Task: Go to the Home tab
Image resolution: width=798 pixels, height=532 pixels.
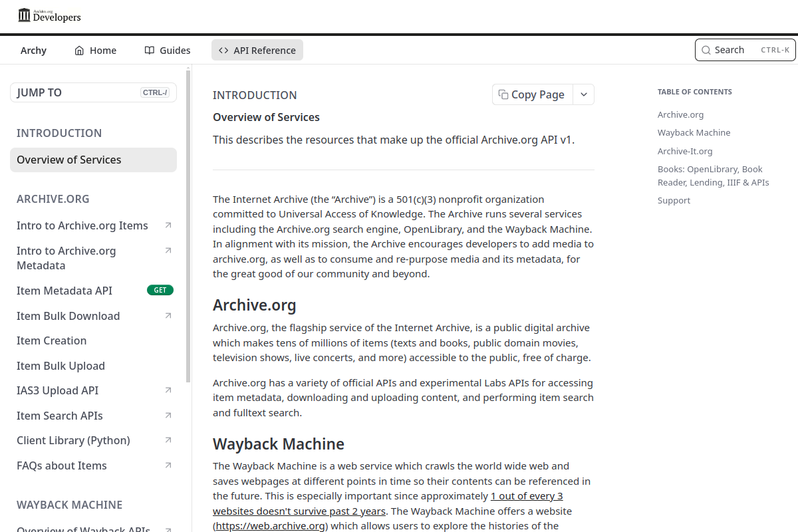Action: [95, 51]
